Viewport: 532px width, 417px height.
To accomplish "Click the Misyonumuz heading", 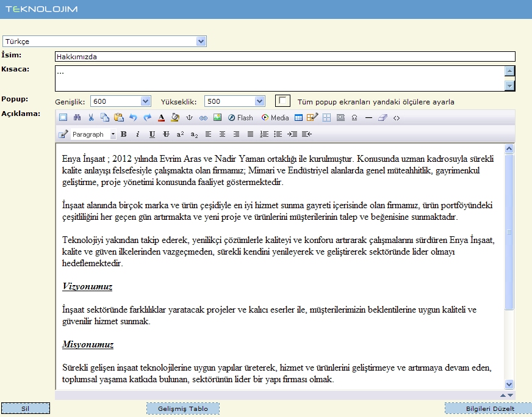I will (x=88, y=345).
